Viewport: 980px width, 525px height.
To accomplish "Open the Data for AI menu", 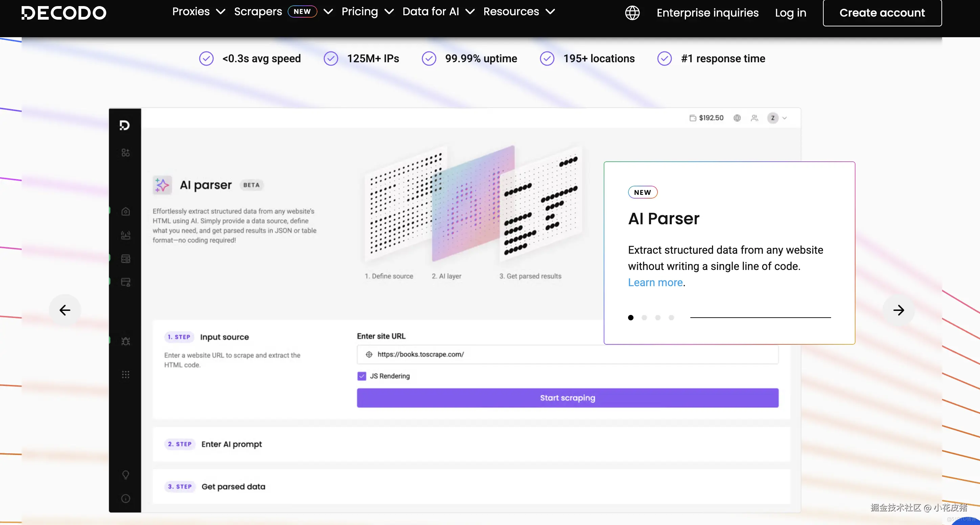I will 438,12.
